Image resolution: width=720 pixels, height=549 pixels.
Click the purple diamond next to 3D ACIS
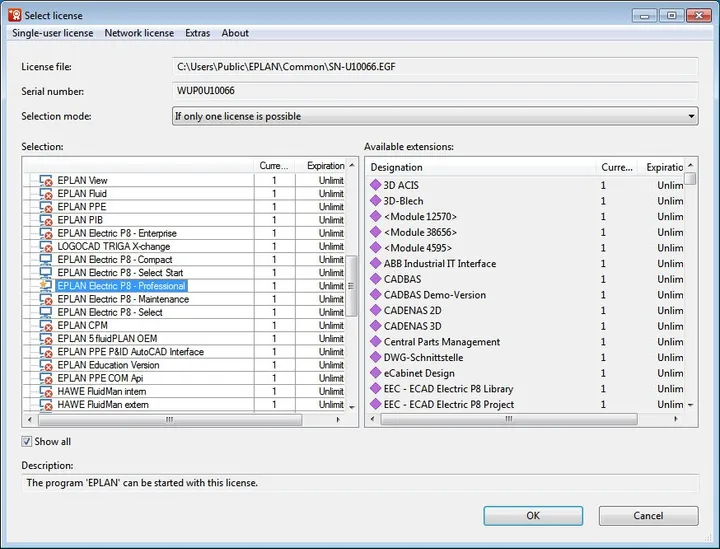click(x=376, y=185)
